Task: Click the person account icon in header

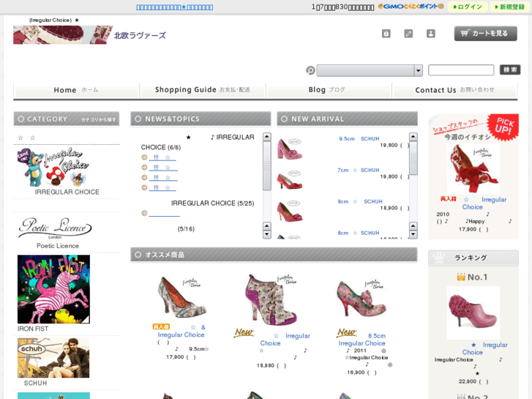Action: (430, 34)
